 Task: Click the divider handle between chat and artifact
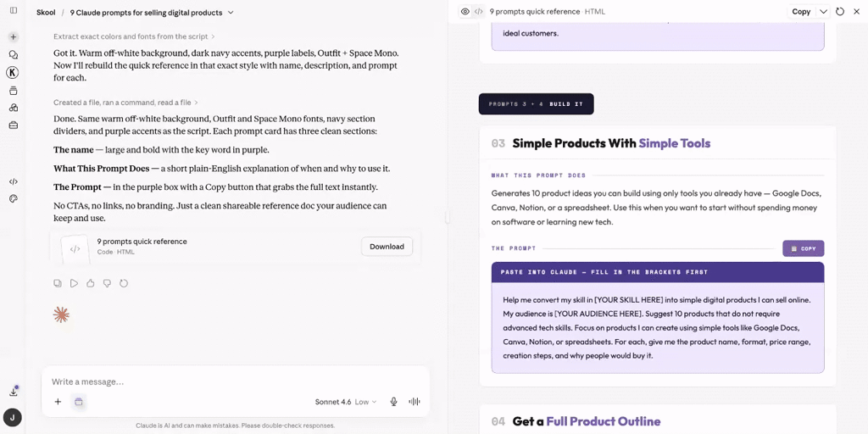pos(448,218)
